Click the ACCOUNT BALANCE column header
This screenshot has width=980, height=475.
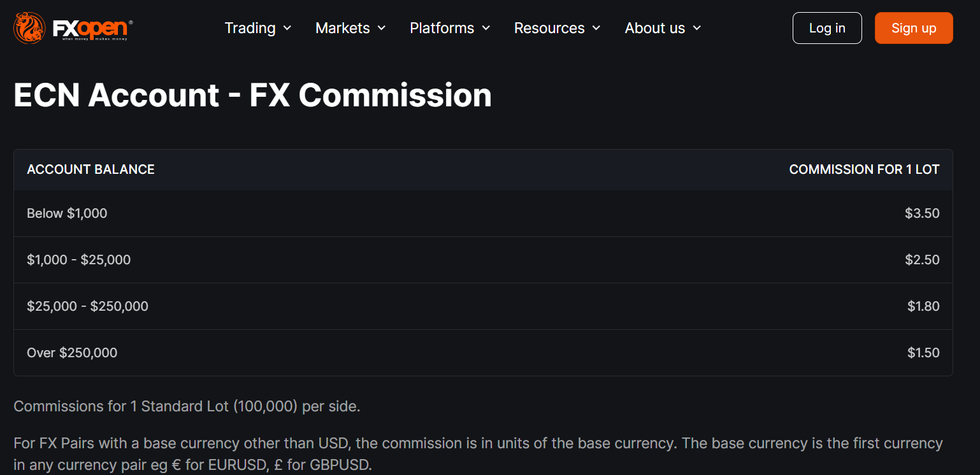tap(90, 169)
